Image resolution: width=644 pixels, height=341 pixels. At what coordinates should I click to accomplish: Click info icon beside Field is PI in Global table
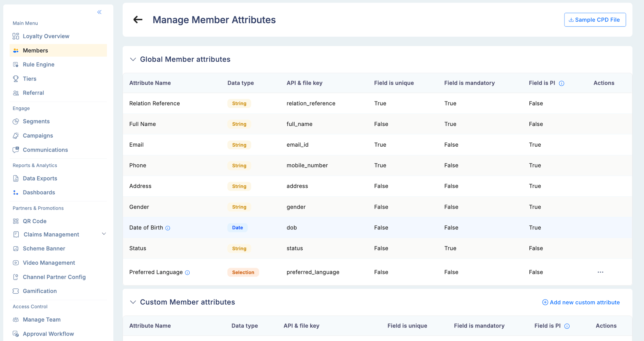point(562,83)
